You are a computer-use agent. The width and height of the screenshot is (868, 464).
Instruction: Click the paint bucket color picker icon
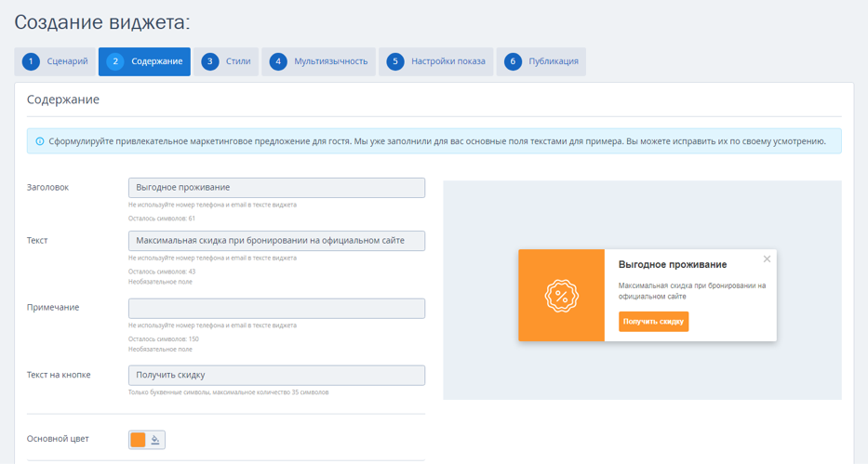[155, 440]
